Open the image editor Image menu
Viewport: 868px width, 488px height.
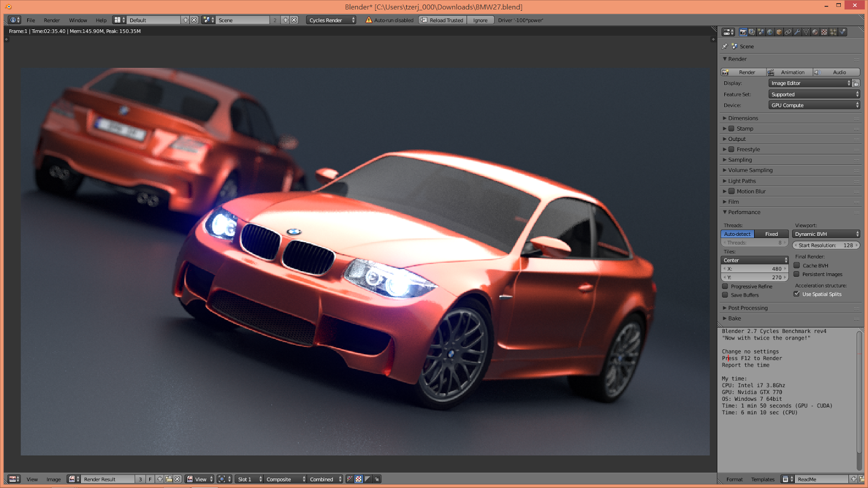[54, 479]
